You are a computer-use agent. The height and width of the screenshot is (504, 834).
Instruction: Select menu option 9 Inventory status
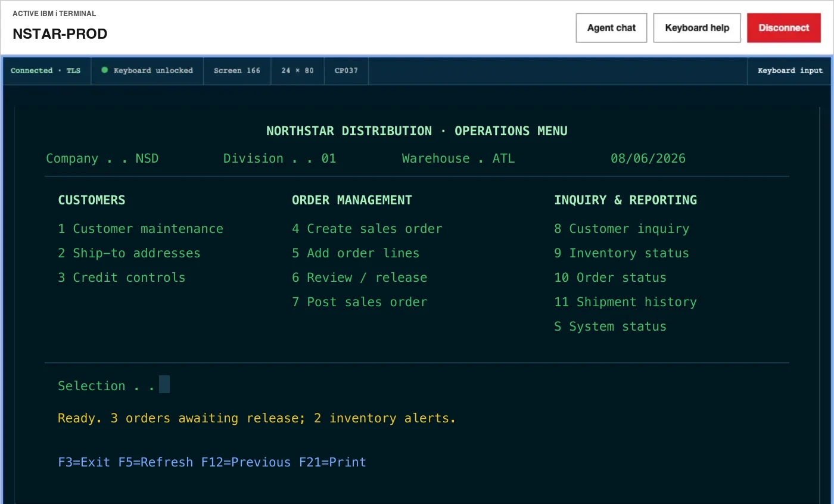tap(621, 253)
